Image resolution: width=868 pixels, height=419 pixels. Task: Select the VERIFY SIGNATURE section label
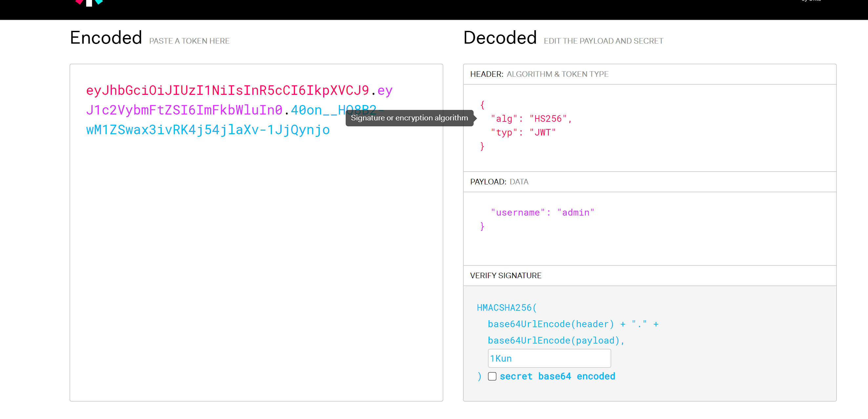505,275
